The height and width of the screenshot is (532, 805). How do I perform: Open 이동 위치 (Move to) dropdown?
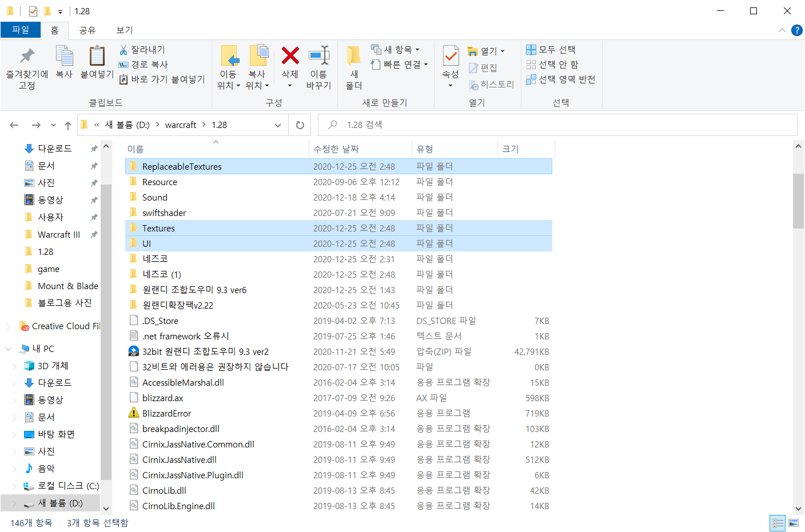(x=228, y=80)
